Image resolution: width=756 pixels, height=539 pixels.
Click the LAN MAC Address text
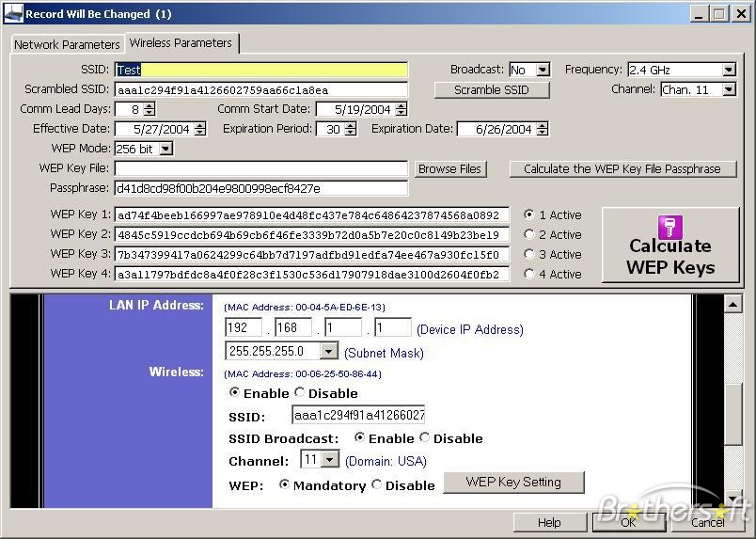coord(305,308)
